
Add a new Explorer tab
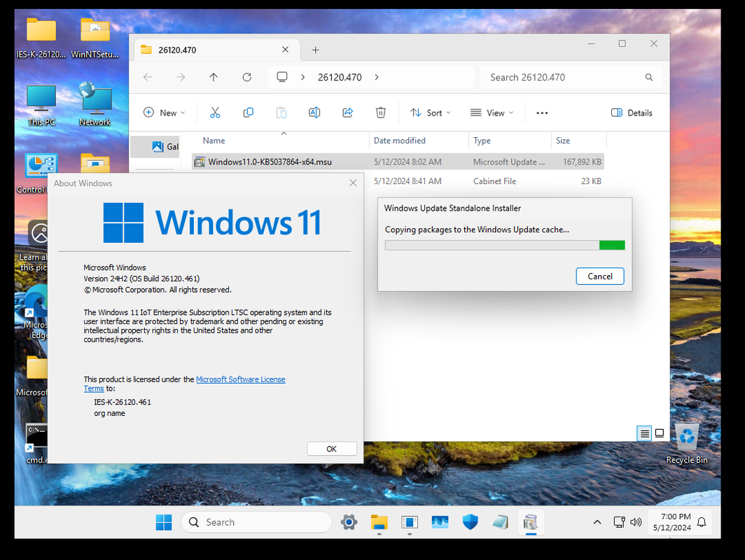[x=316, y=50]
